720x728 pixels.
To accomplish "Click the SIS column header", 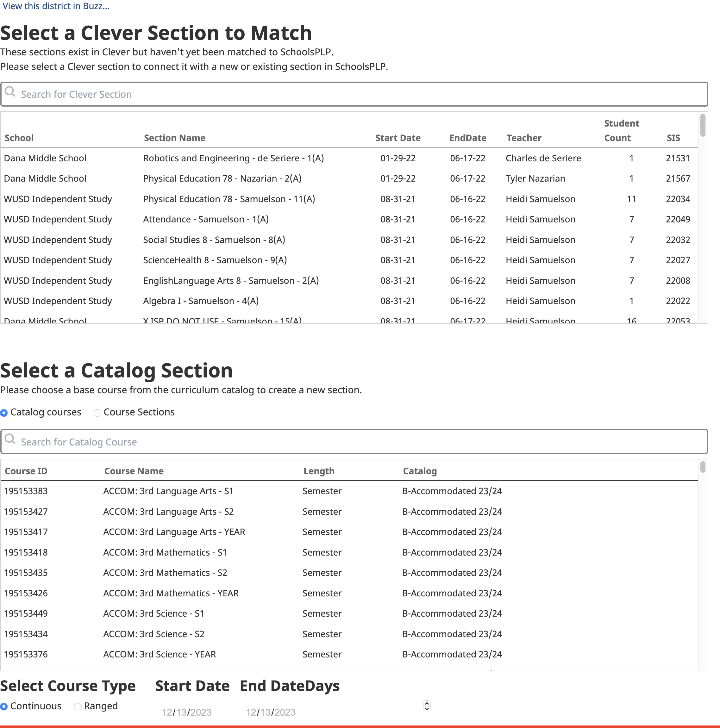I will 673,138.
